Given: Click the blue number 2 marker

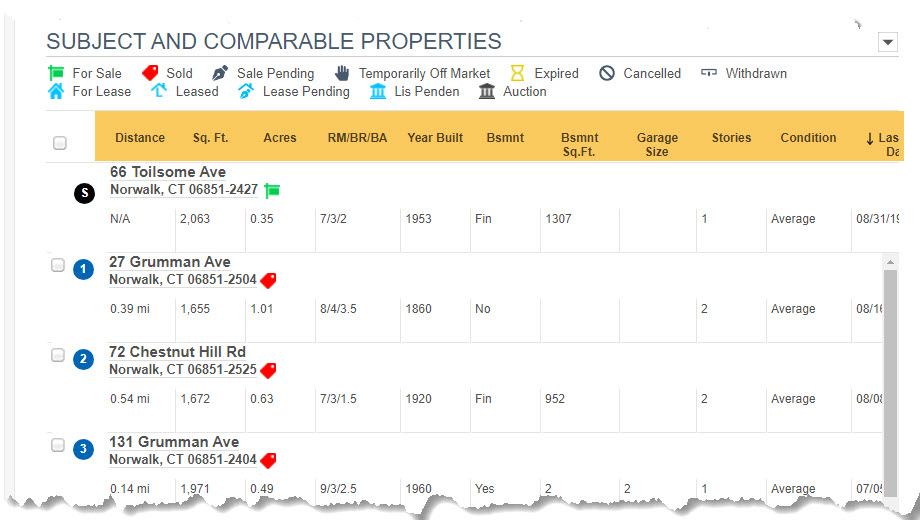Looking at the screenshot, I should tap(83, 359).
